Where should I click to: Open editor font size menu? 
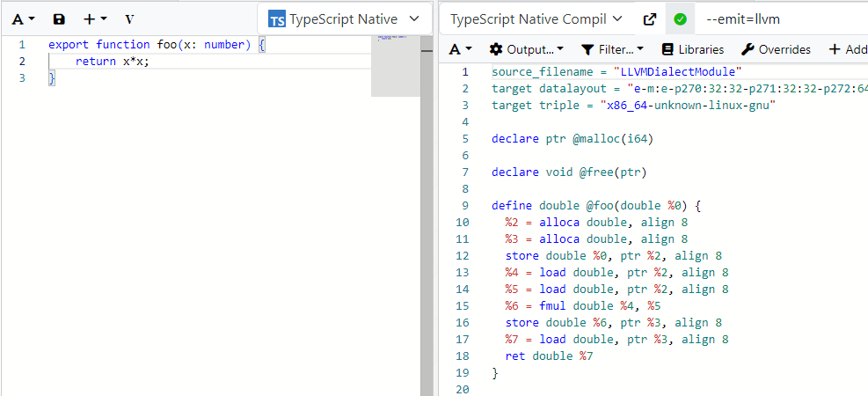pos(23,19)
